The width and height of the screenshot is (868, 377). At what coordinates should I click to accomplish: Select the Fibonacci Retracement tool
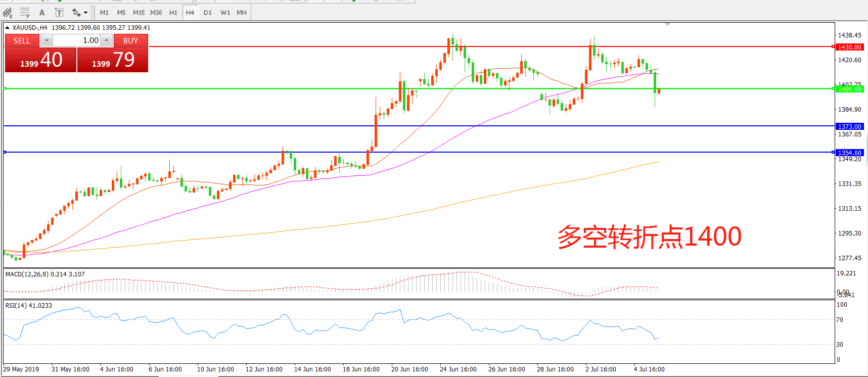pos(25,13)
